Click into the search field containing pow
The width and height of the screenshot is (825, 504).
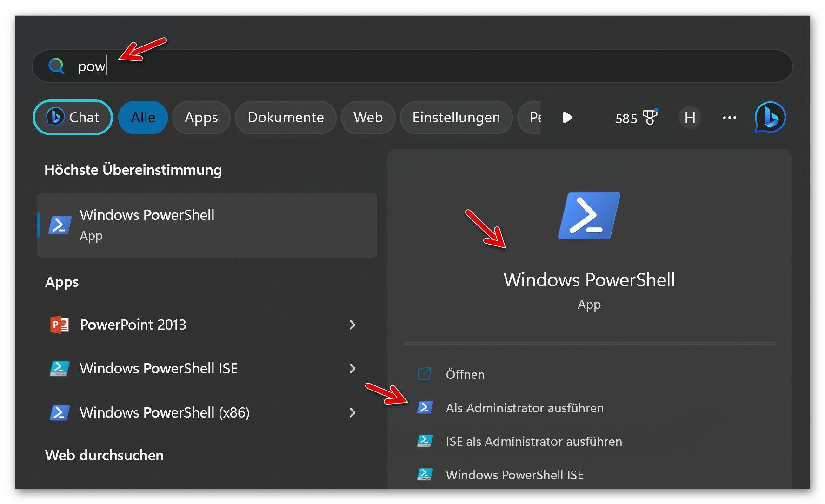pyautogui.click(x=419, y=66)
